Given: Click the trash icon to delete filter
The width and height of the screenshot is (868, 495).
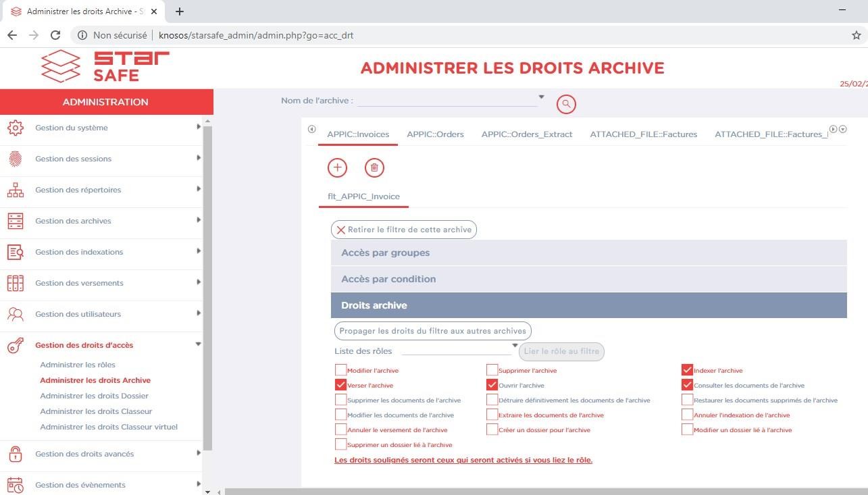Looking at the screenshot, I should 374,167.
